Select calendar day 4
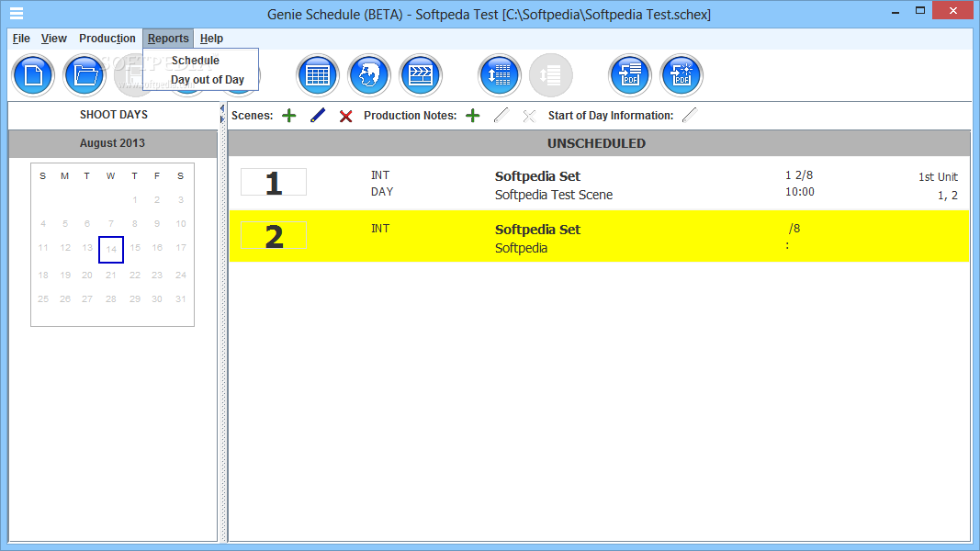 click(43, 224)
